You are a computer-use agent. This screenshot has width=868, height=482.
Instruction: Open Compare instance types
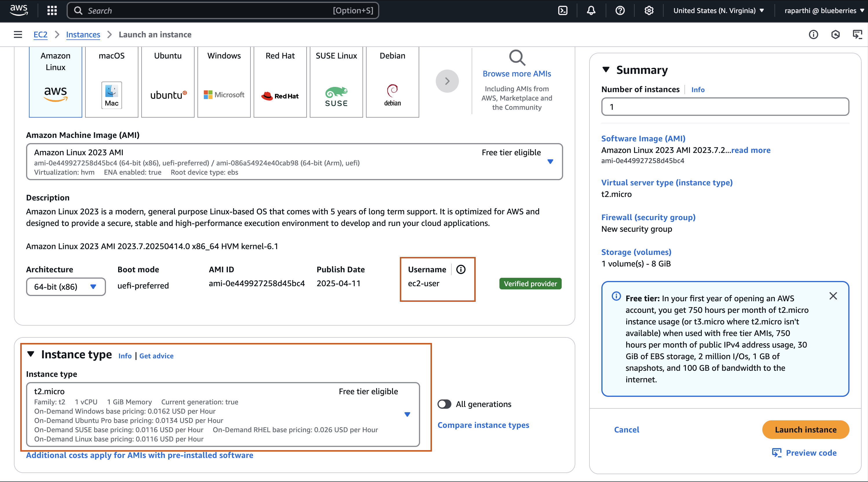(x=483, y=425)
